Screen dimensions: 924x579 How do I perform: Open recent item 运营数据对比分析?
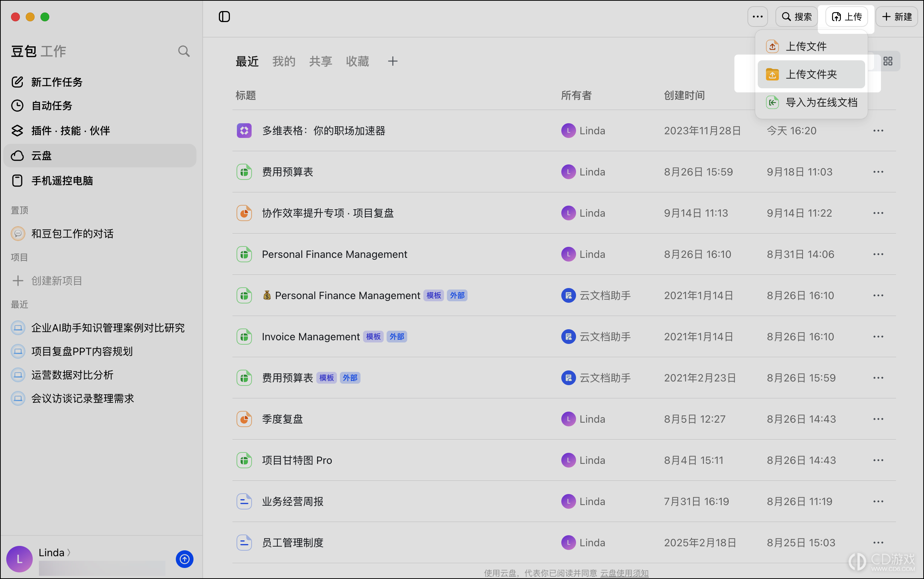[x=100, y=374]
